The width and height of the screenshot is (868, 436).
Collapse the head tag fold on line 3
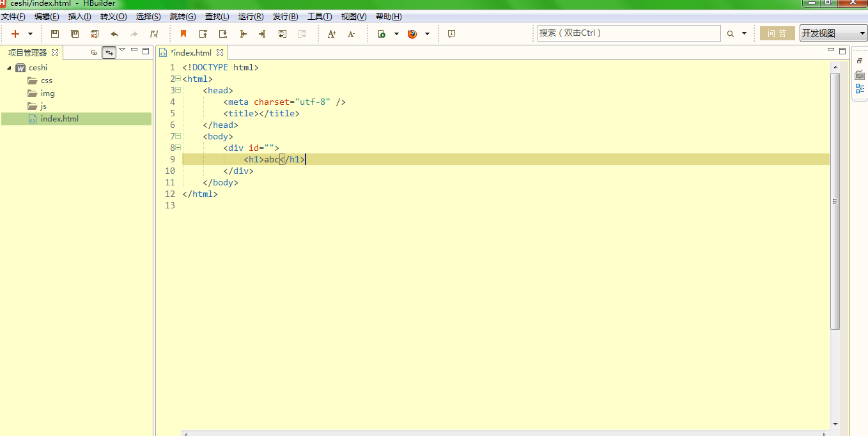click(178, 90)
